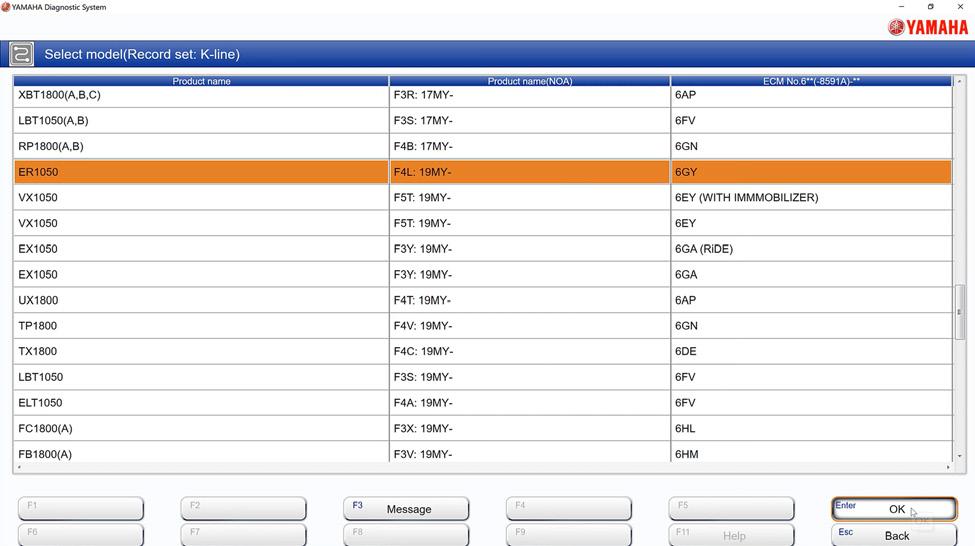The image size is (975, 546).
Task: Select the 6GA (RiDE) ECM cell
Action: [x=811, y=249]
